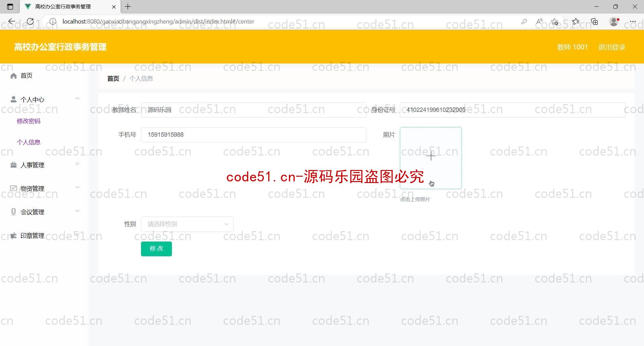Open browser settings and more menu

[633, 21]
